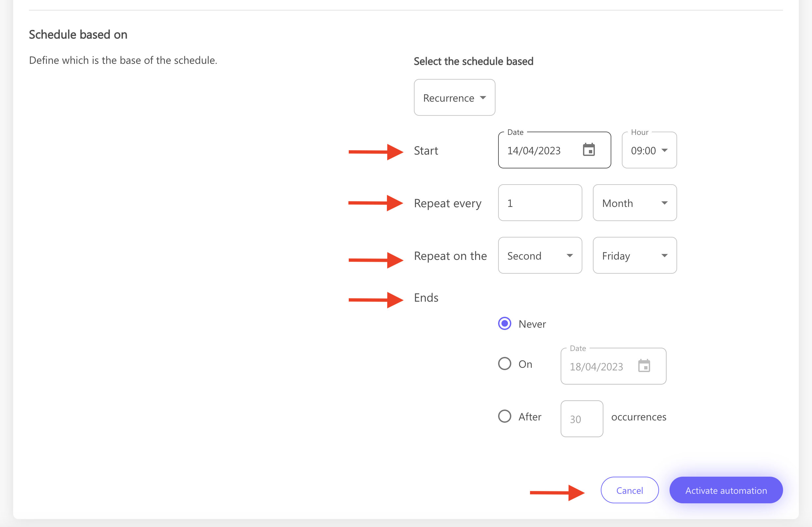The height and width of the screenshot is (527, 812).
Task: Open the Second ordinal dropdown
Action: [540, 256]
